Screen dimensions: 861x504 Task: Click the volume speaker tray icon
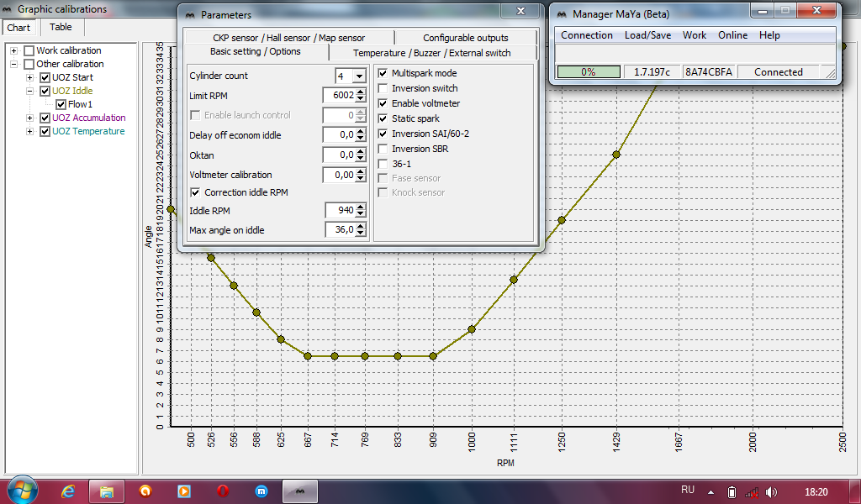[772, 491]
